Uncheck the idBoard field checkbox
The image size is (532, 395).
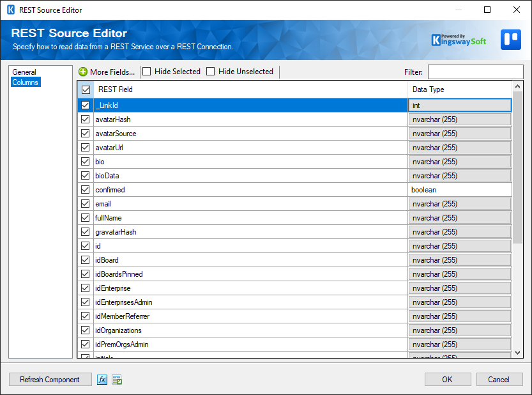tap(86, 260)
